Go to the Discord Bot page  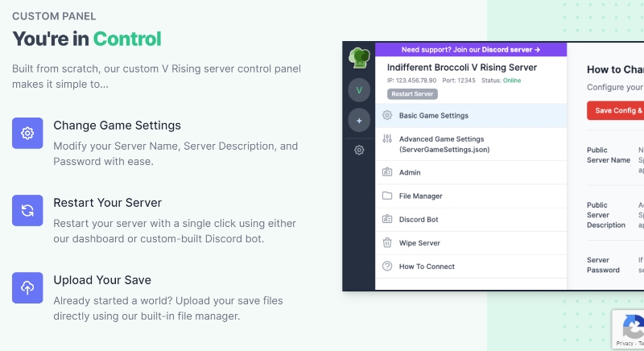pos(418,220)
